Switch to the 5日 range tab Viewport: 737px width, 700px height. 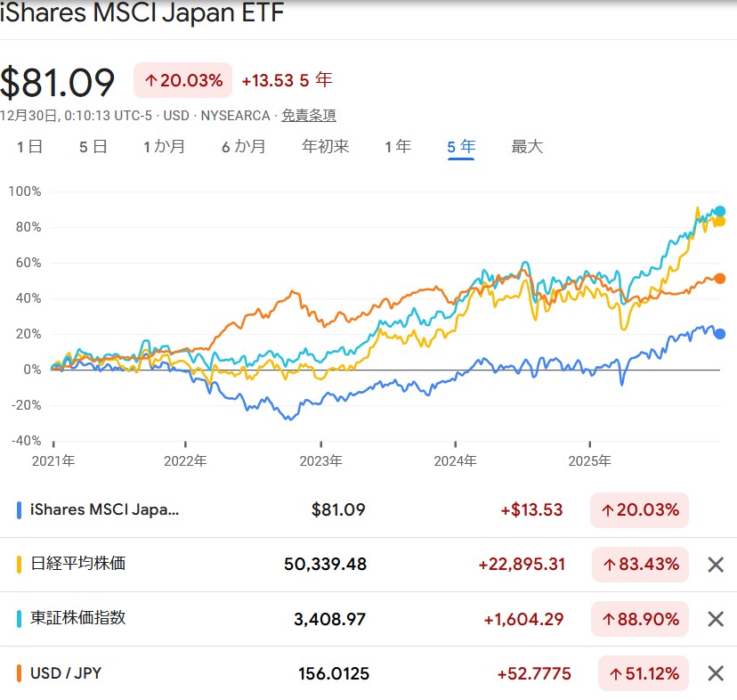pyautogui.click(x=93, y=147)
